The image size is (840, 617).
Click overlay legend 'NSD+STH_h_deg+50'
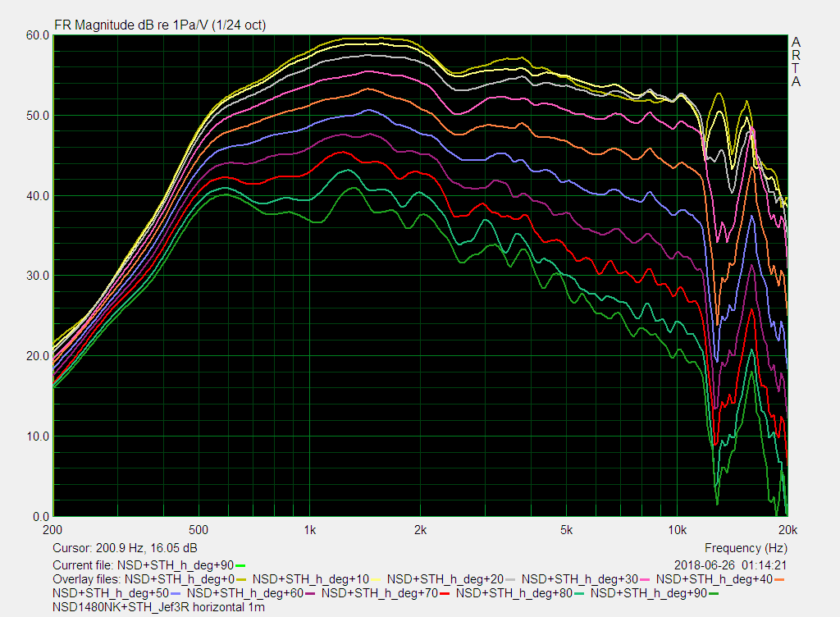pos(111,593)
